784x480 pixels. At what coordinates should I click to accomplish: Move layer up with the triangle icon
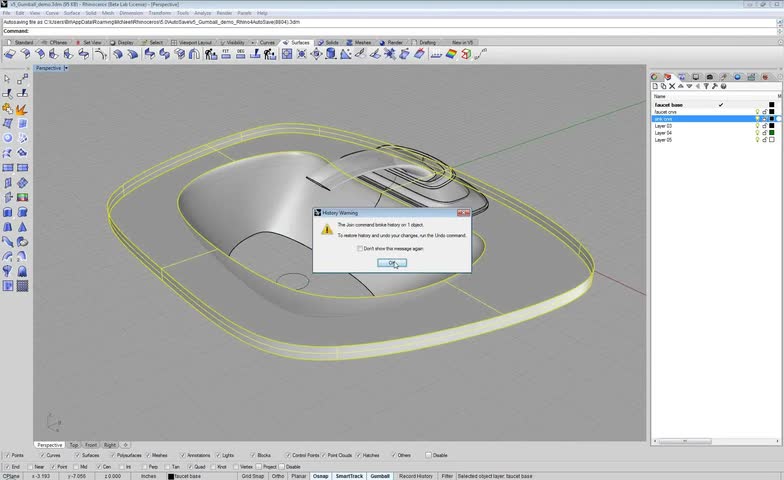tap(680, 86)
